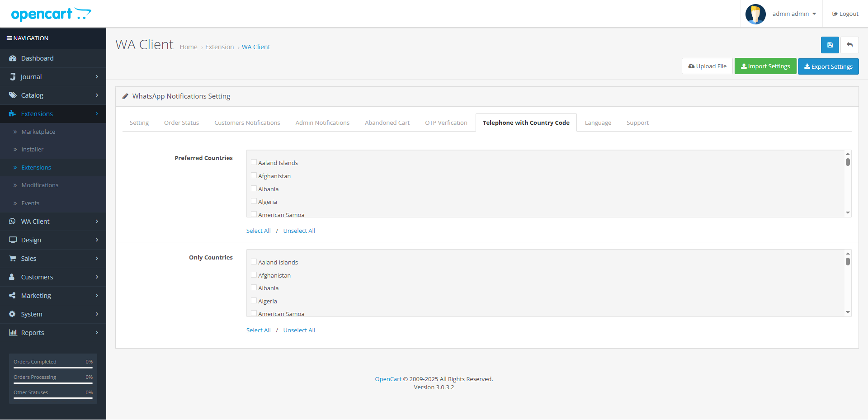Click the Reports bar chart icon
Screen dimensions: 868x420
click(13, 333)
